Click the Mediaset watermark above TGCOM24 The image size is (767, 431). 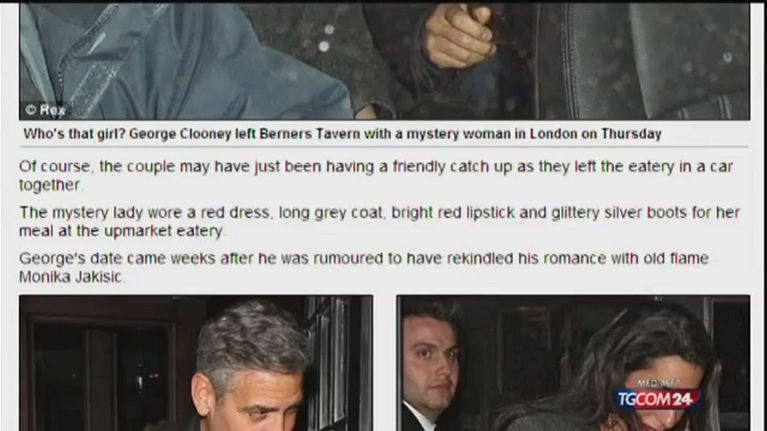point(657,383)
